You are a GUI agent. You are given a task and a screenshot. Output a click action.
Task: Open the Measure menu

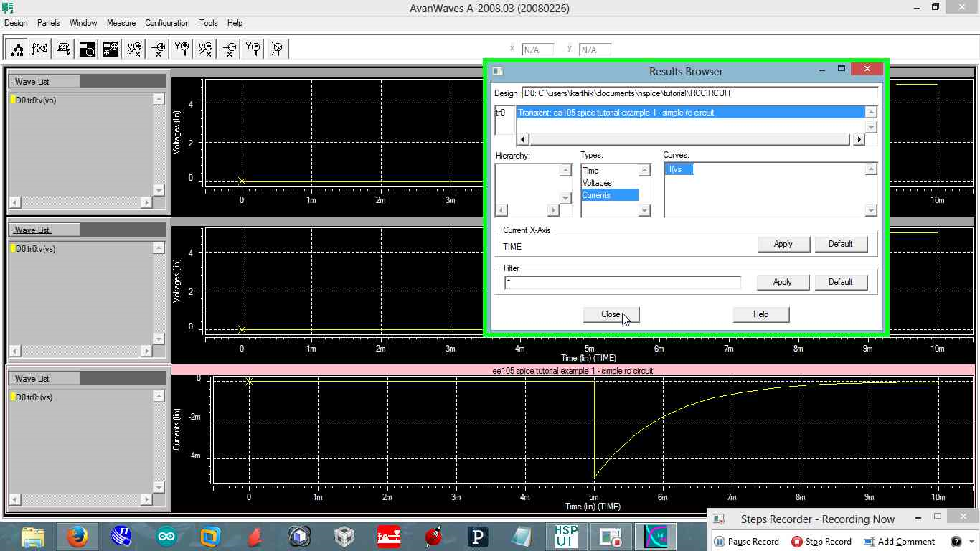pyautogui.click(x=121, y=23)
